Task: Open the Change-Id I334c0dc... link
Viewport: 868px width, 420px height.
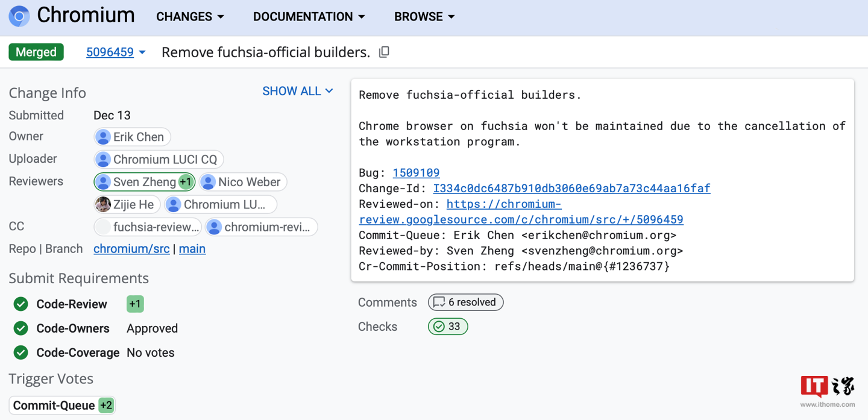Action: pos(571,189)
